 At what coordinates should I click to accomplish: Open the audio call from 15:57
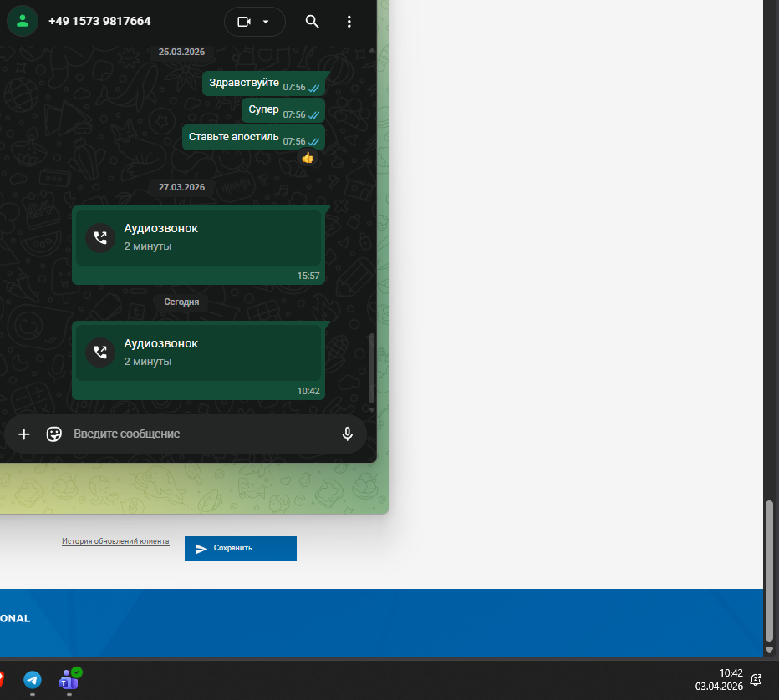(x=199, y=246)
